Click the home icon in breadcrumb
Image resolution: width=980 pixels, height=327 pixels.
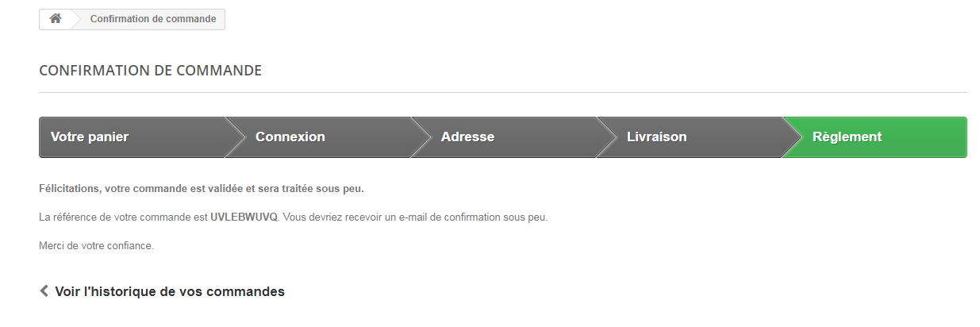click(56, 19)
